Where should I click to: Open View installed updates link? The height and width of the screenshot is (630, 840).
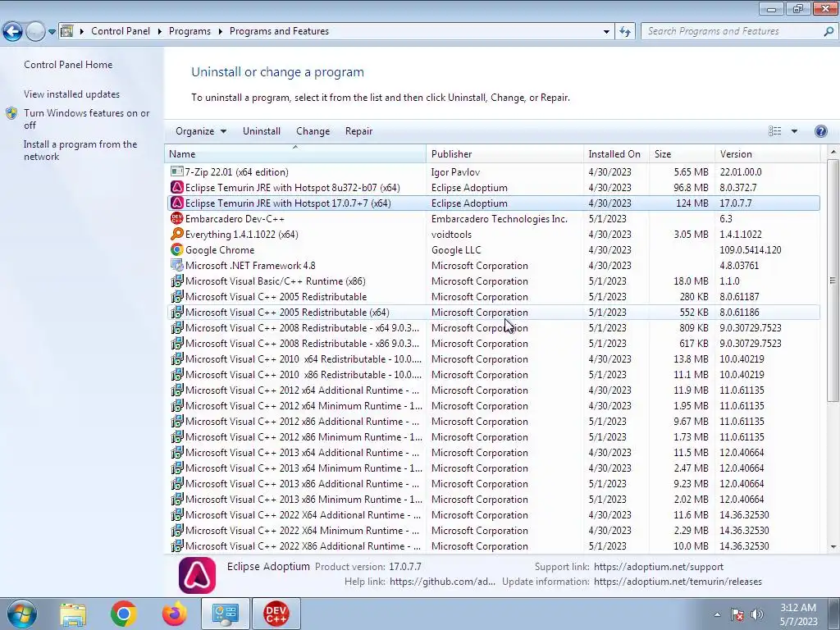coord(72,94)
